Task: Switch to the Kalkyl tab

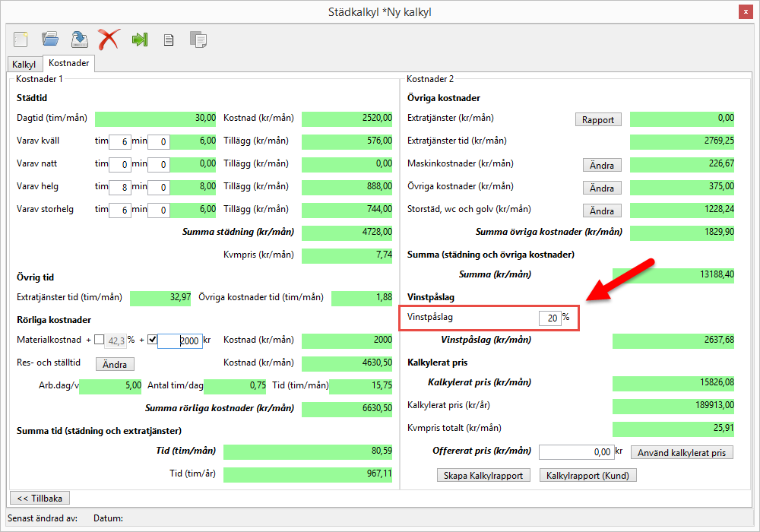Action: click(x=24, y=65)
